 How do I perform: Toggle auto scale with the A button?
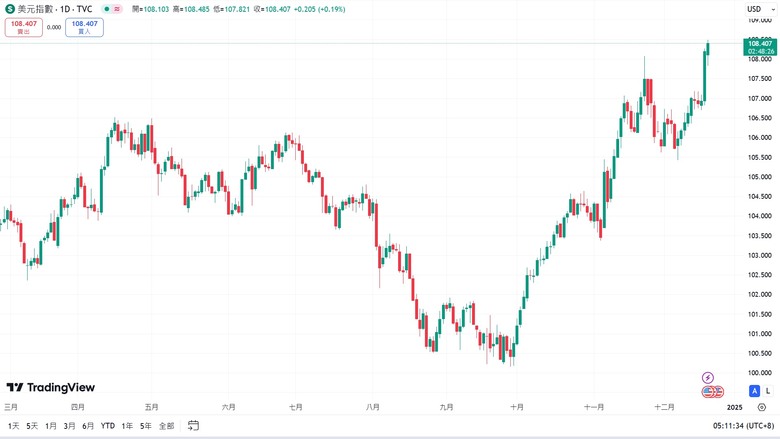pos(754,391)
